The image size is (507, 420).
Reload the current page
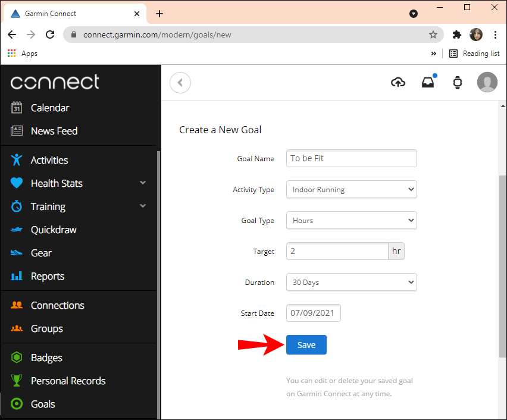50,35
